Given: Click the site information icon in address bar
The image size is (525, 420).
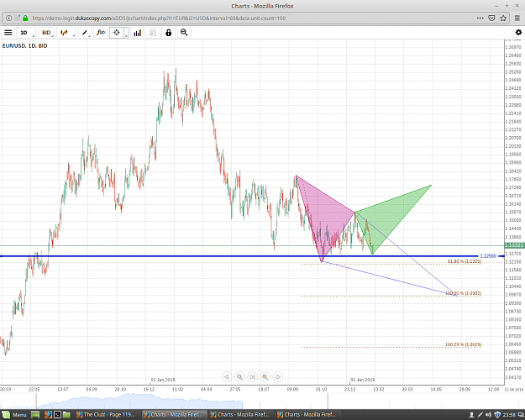Looking at the screenshot, I should (9, 18).
